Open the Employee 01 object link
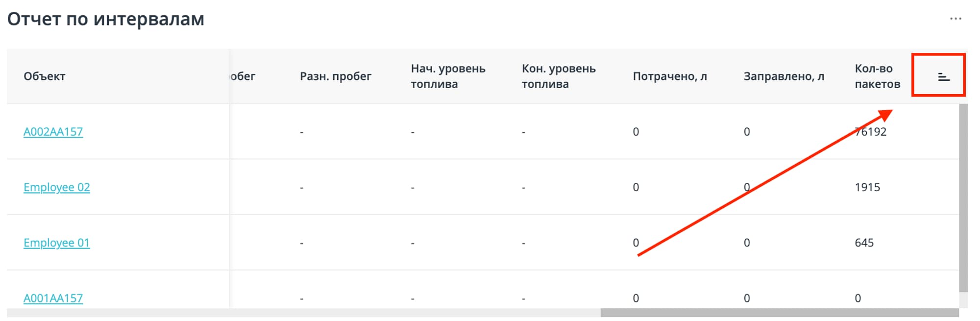The image size is (980, 321). click(x=57, y=242)
